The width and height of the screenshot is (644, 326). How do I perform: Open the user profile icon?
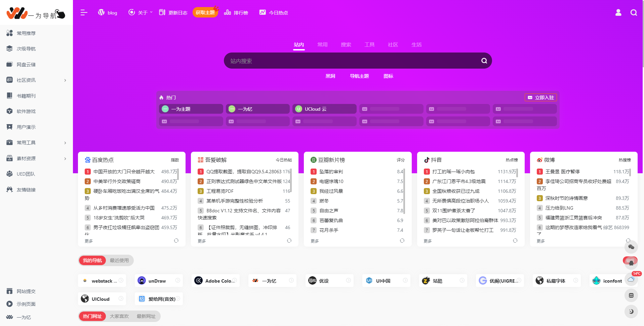(x=618, y=13)
